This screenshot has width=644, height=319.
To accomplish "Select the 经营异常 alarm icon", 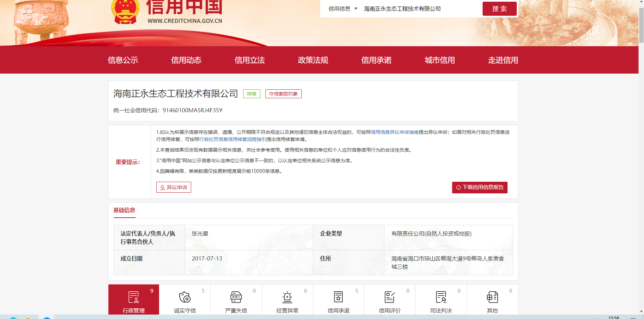I will [287, 297].
